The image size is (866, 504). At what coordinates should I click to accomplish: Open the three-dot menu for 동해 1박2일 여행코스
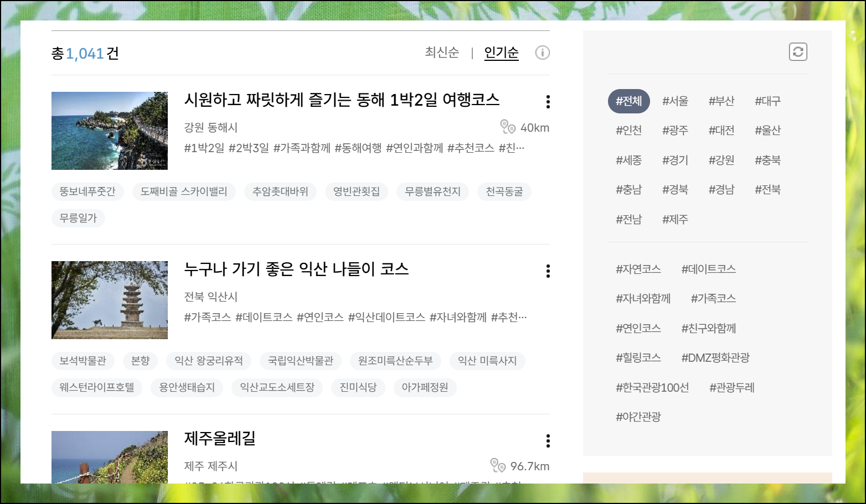(x=548, y=101)
